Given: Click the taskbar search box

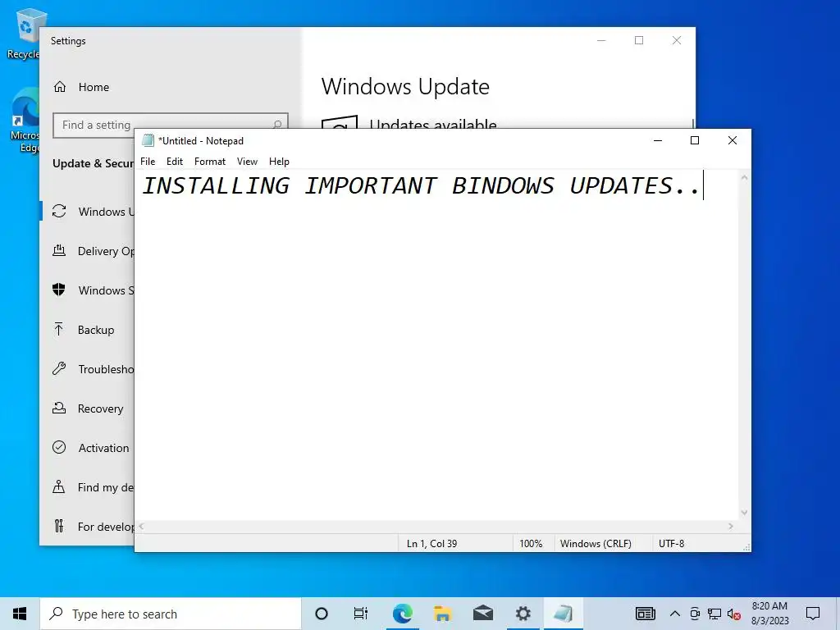Looking at the screenshot, I should 171,614.
